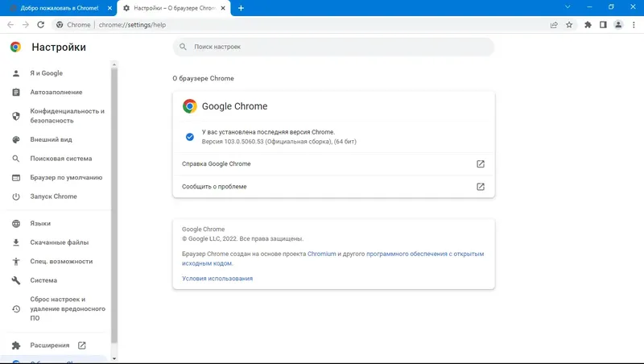Viewport: 644px width, 364px height.
Task: Share this page icon in address bar
Action: 554,25
